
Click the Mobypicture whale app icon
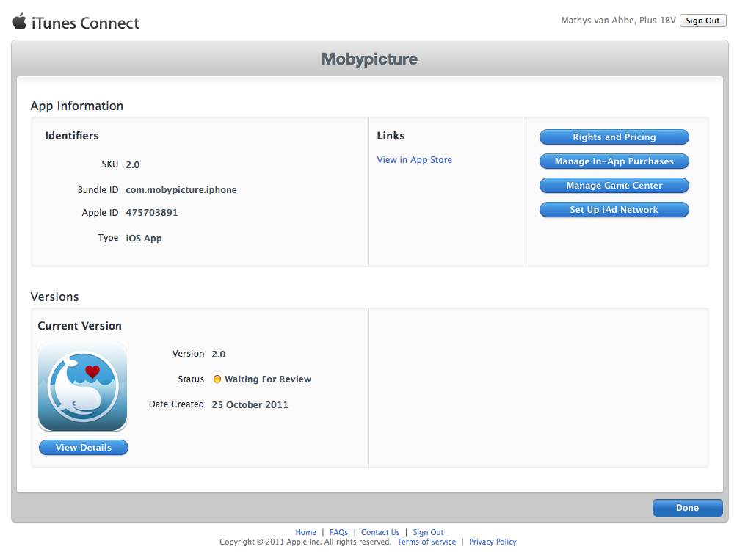point(82,386)
